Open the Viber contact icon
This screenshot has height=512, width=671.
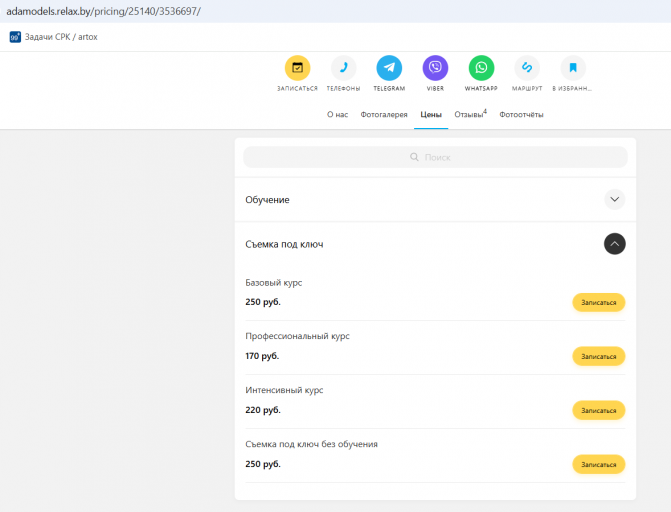(x=435, y=68)
